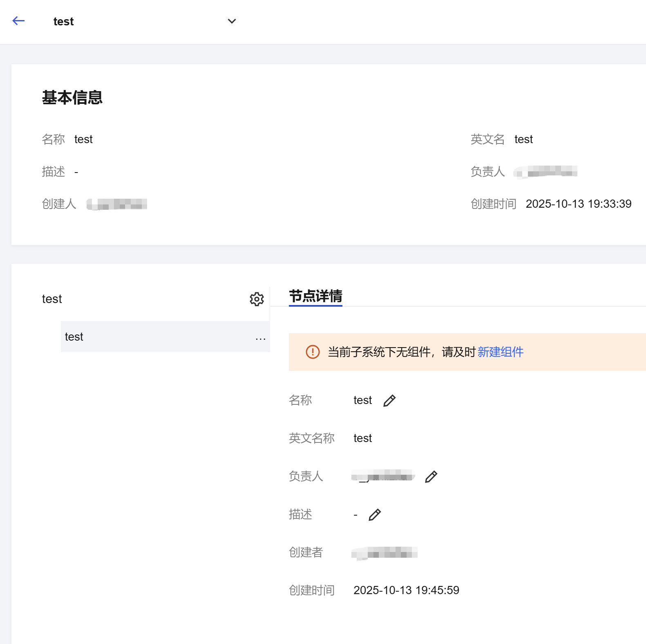Click the test title in header
This screenshot has width=646, height=644.
point(63,22)
